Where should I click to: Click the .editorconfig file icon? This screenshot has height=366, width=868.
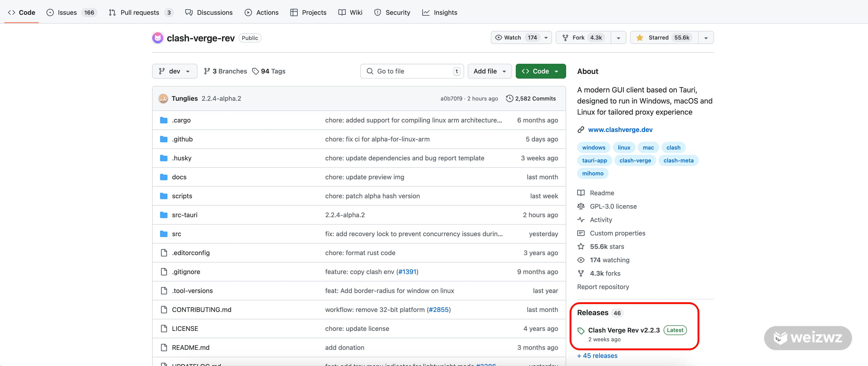[164, 253]
